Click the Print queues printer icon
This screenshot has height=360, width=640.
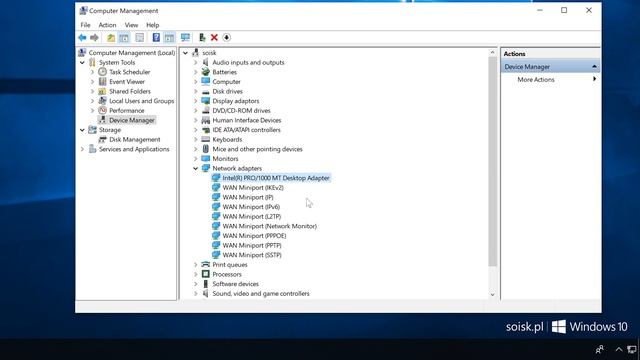point(206,264)
